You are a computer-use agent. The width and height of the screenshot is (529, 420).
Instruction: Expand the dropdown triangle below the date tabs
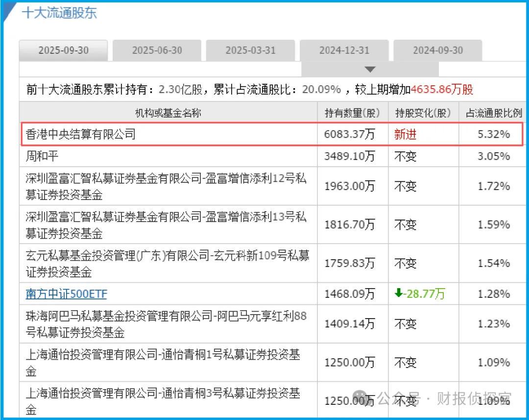pyautogui.click(x=370, y=70)
